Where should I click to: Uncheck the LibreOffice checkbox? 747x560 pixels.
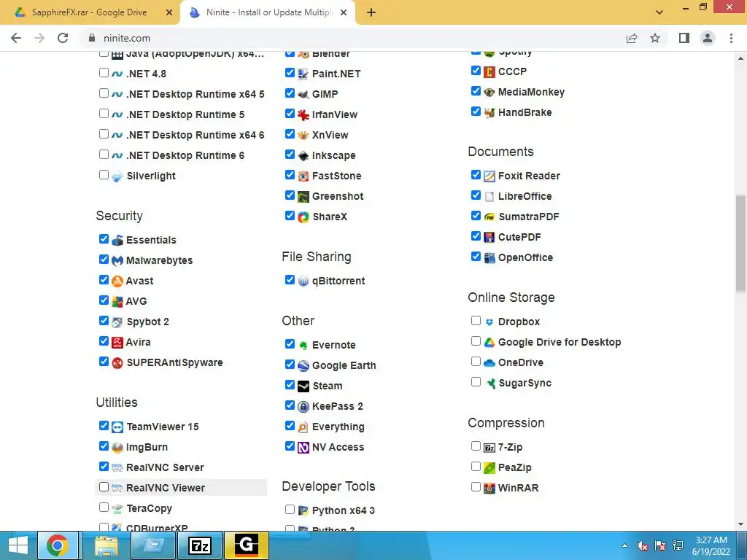point(476,195)
